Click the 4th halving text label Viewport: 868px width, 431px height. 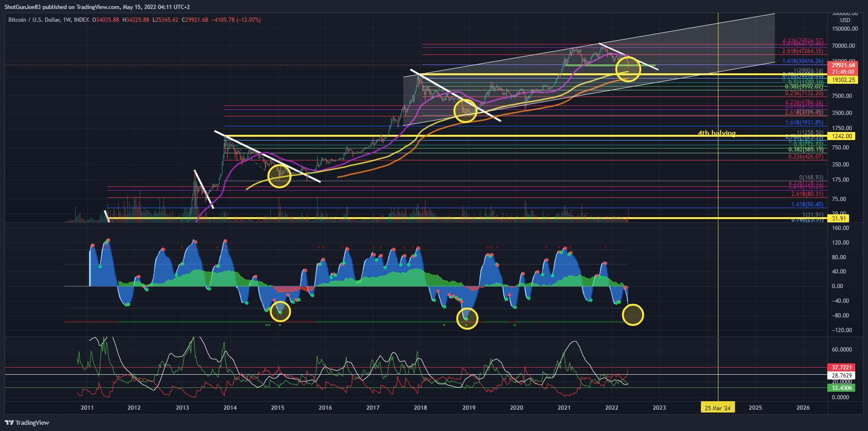[717, 133]
